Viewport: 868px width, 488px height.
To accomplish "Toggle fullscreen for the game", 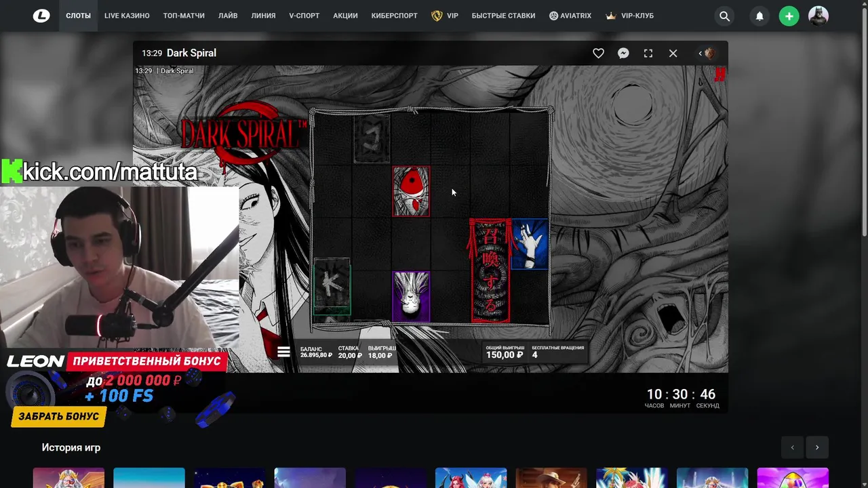I will pyautogui.click(x=648, y=53).
